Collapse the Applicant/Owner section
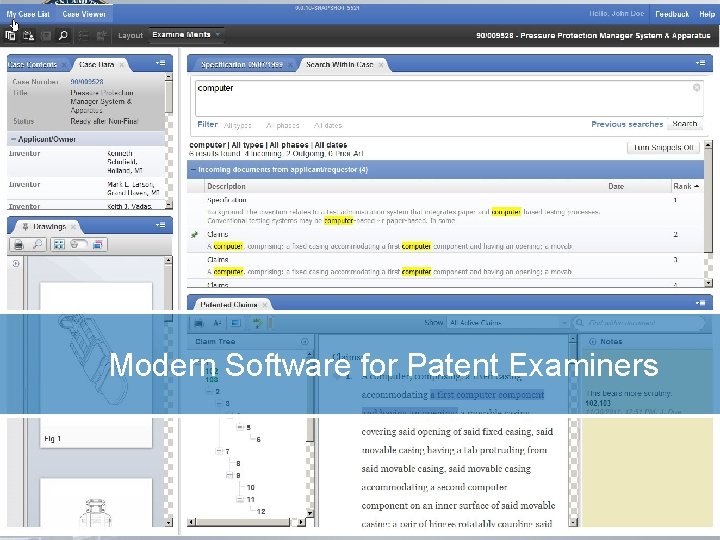Screen dimensions: 720x540 tap(13, 139)
